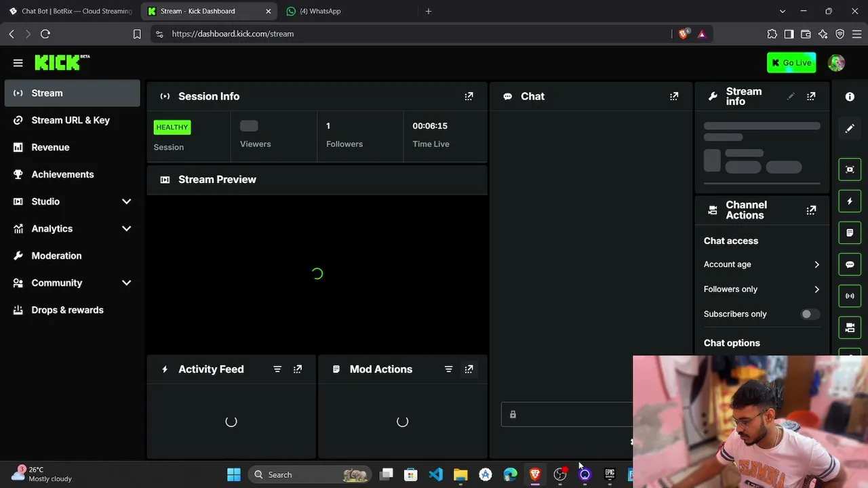
Task: Enable the Subscribers only chat switch
Action: click(x=809, y=314)
